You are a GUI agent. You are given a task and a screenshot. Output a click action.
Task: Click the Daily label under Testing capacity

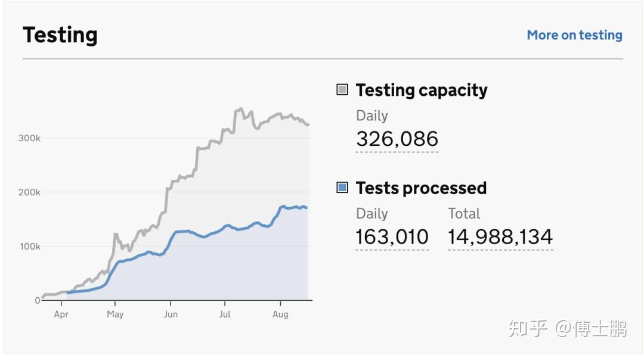click(x=371, y=116)
